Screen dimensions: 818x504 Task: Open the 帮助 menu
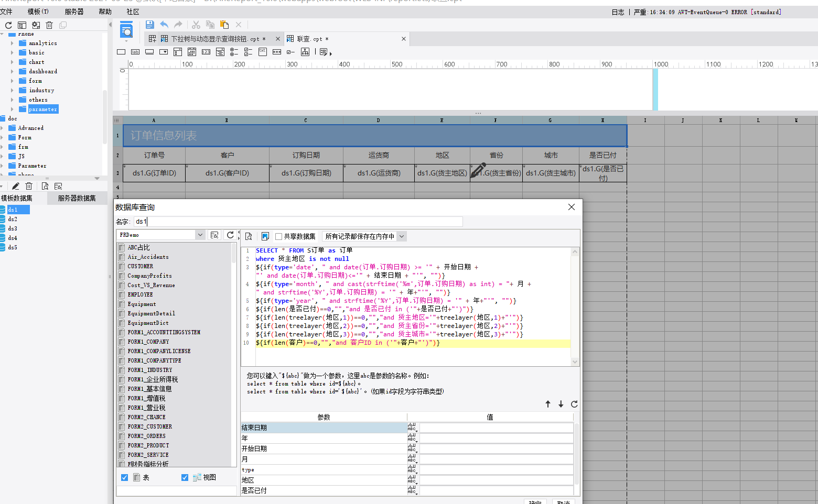pyautogui.click(x=105, y=12)
